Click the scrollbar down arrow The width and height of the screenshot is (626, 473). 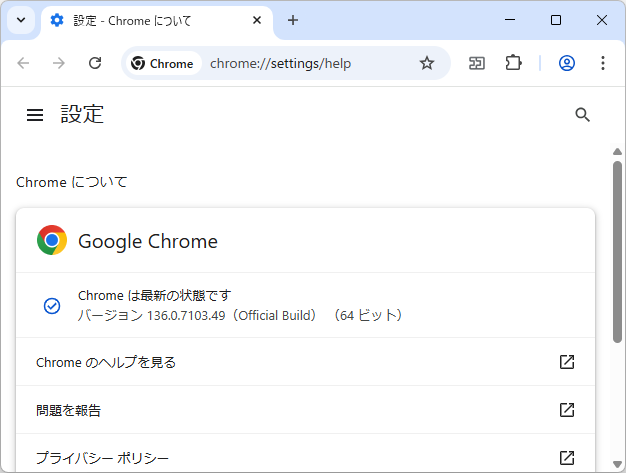(x=617, y=464)
